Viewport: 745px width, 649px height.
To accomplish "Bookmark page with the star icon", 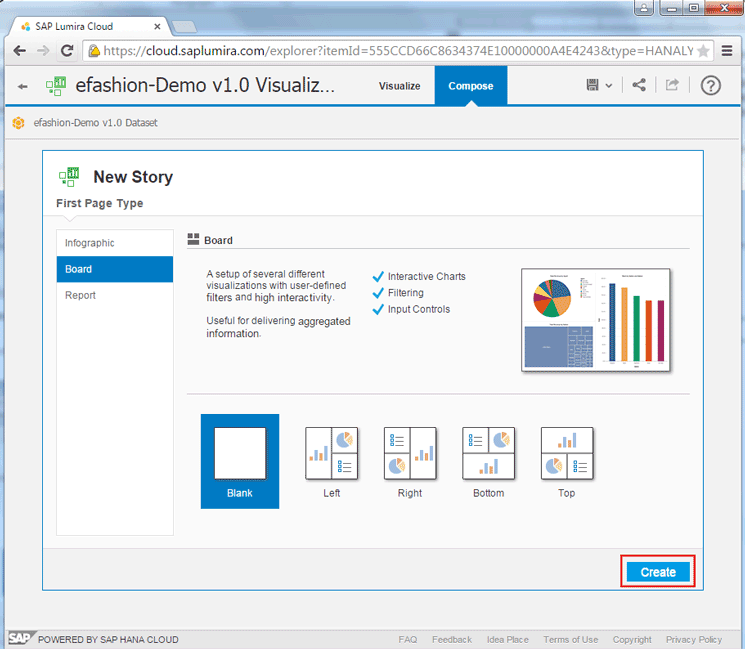I will pos(703,51).
